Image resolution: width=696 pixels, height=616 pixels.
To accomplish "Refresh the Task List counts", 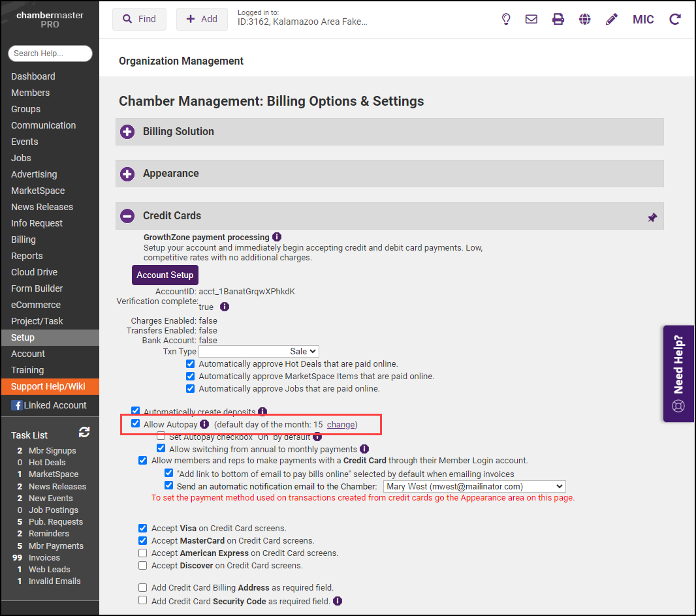I will point(84,432).
